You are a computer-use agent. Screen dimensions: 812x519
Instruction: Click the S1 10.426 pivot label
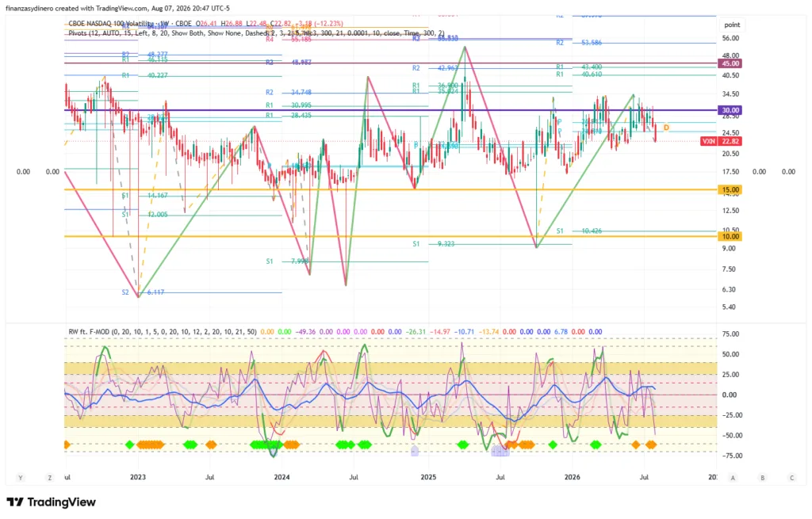click(x=579, y=231)
